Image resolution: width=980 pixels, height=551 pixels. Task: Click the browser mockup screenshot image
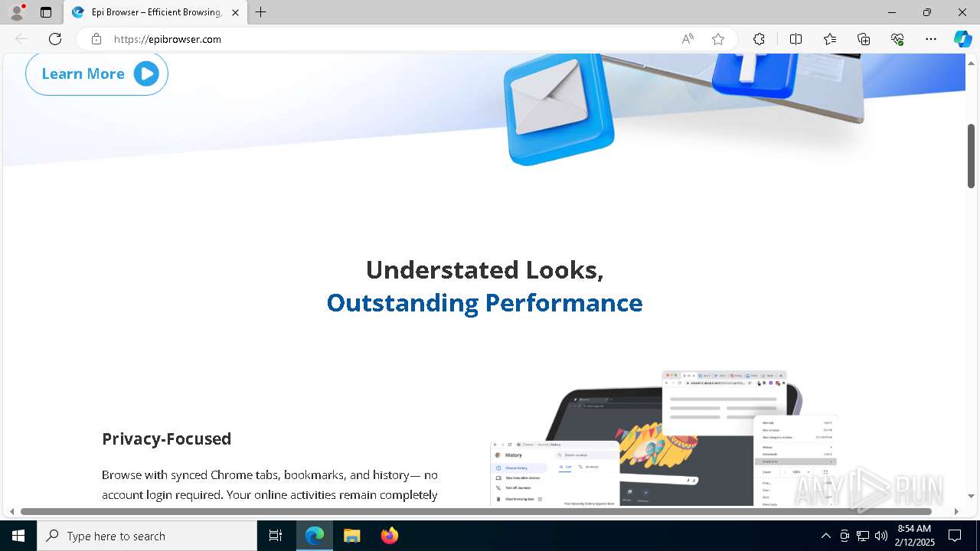(664, 438)
